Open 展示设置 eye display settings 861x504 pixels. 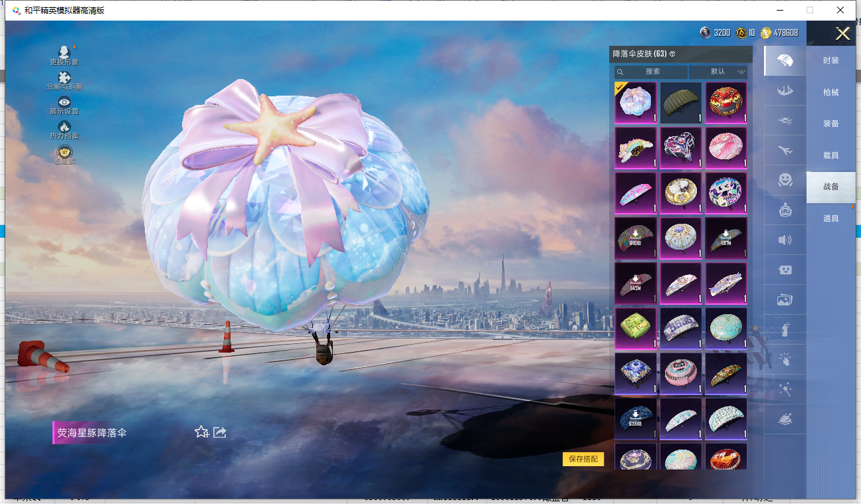(64, 102)
